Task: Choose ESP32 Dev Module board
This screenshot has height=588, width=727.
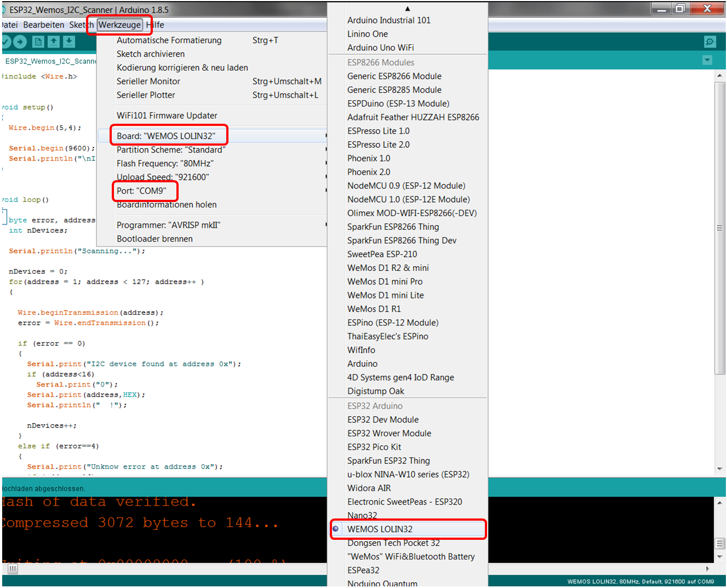Action: pos(382,419)
